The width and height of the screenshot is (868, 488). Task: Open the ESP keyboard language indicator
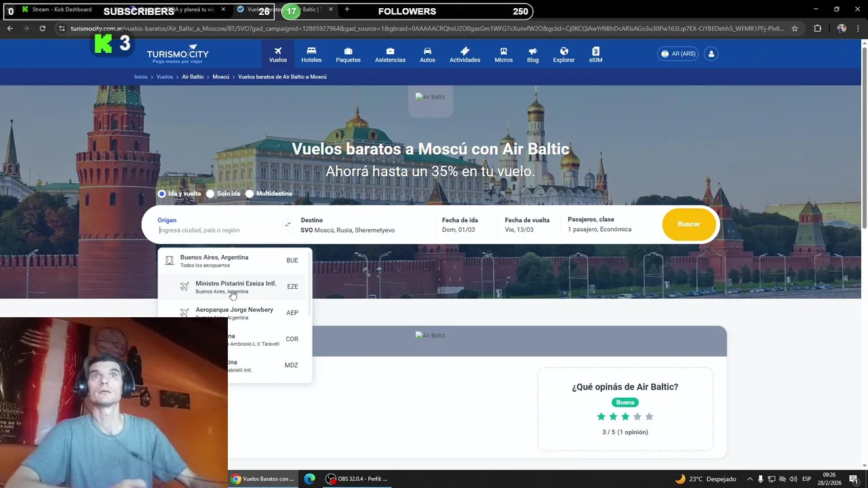806,479
